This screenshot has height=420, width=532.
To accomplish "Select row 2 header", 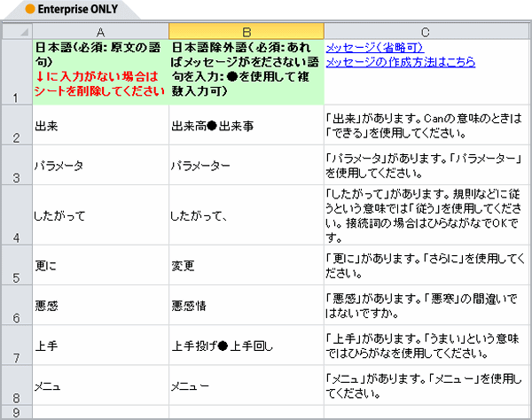I will [x=18, y=125].
